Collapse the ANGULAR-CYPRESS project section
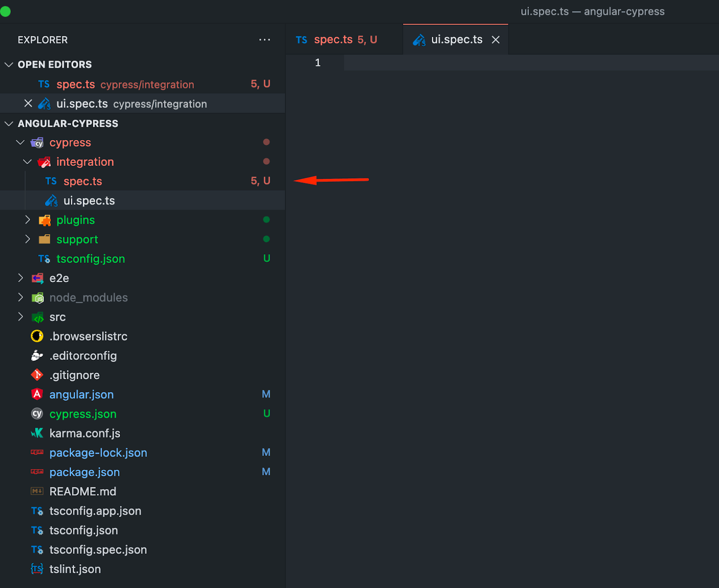 tap(9, 123)
